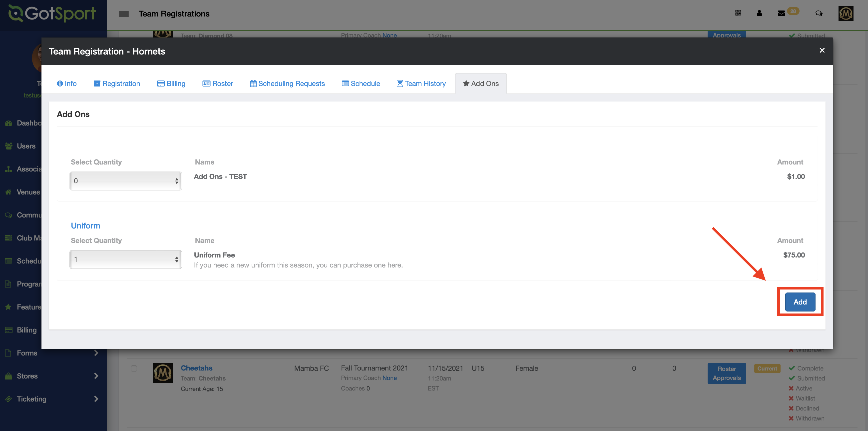Click the QR code icon in header

[738, 13]
